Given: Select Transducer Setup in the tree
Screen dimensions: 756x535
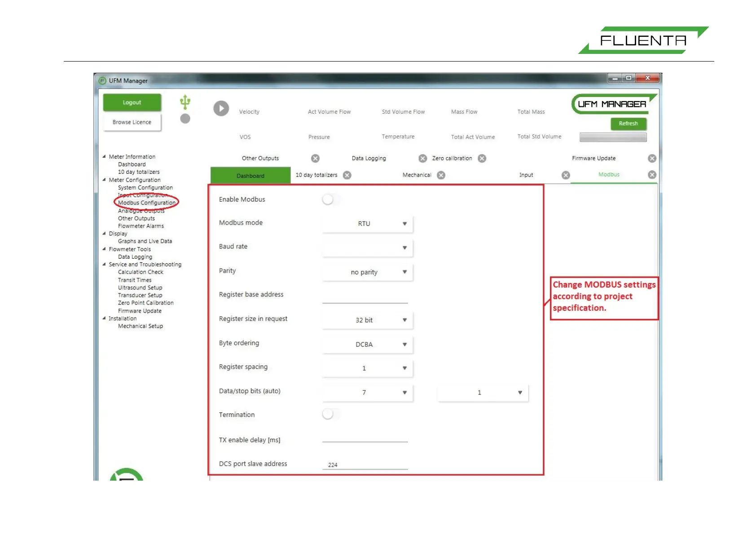Looking at the screenshot, I should click(x=140, y=295).
